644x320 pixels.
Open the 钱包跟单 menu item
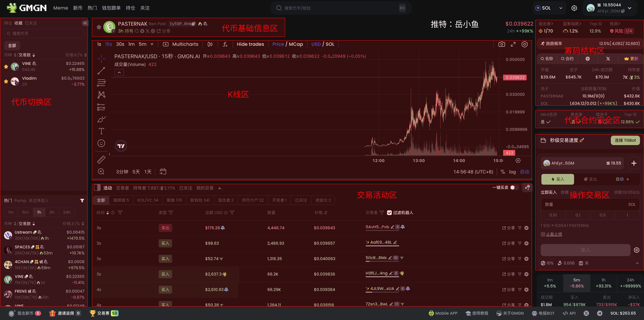coord(111,8)
